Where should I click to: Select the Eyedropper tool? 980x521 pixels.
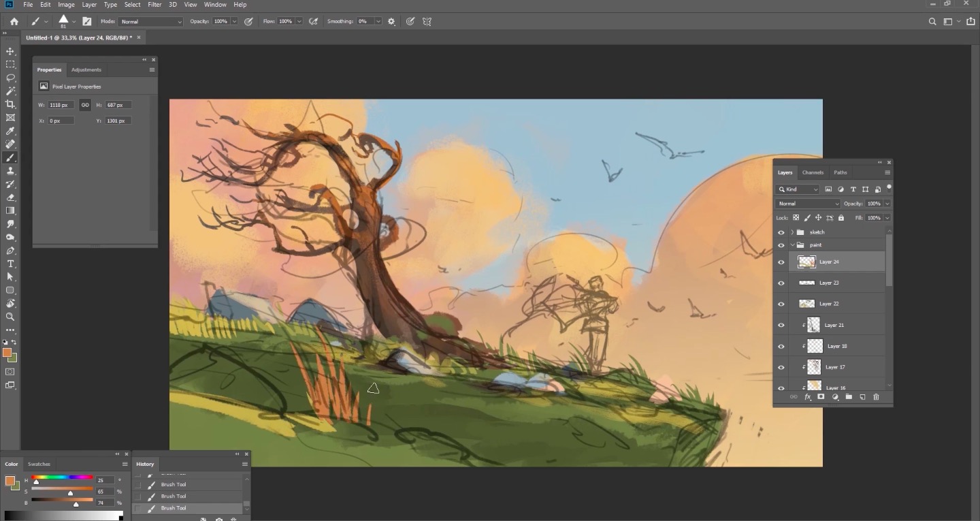coord(10,131)
